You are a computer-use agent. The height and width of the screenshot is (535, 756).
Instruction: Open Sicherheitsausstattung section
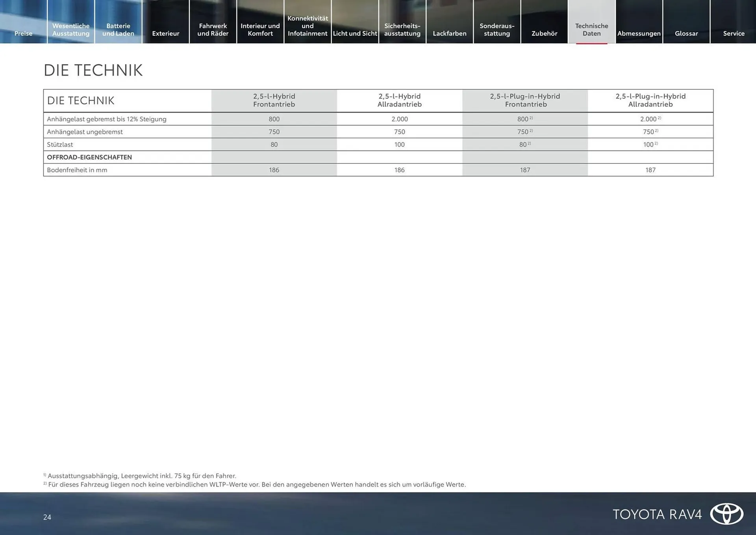[402, 30]
